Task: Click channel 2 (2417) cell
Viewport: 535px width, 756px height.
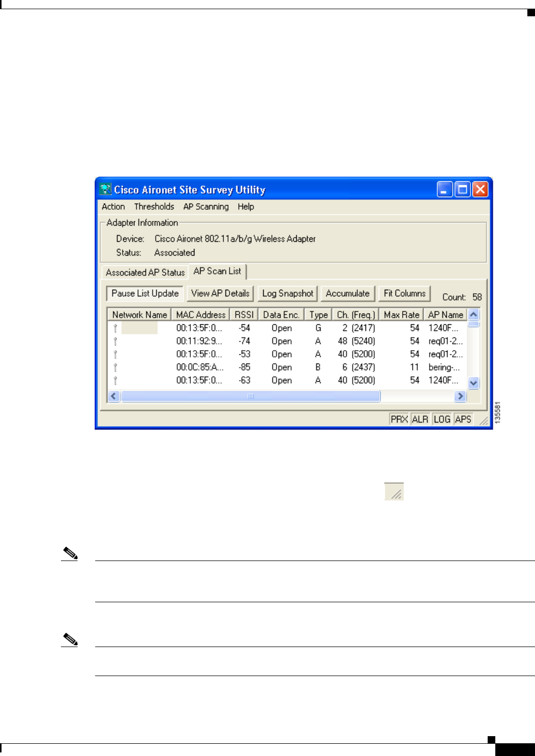Action: (x=358, y=328)
